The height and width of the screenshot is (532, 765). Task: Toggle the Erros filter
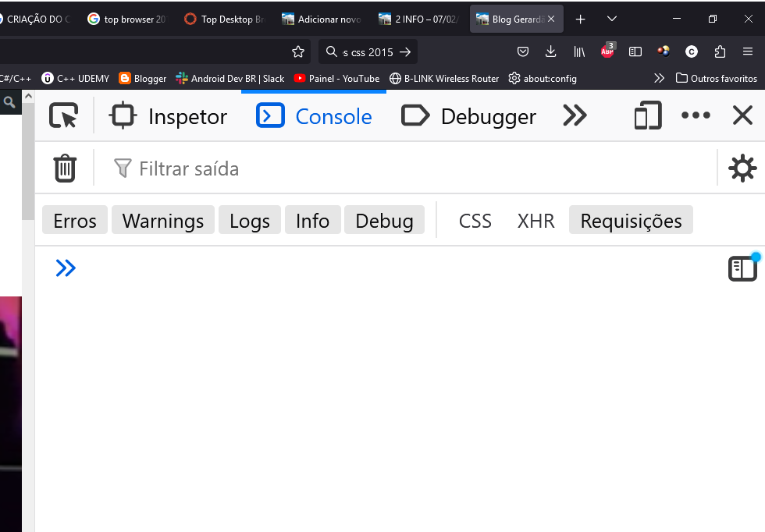[x=75, y=221]
